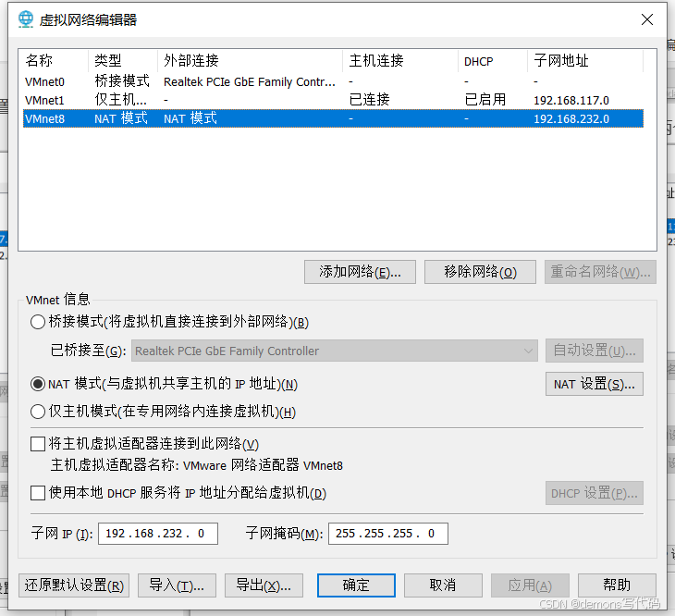Screen dimensions: 675x616
Task: Close the 虚拟网络编辑器 dialog
Action: [647, 19]
